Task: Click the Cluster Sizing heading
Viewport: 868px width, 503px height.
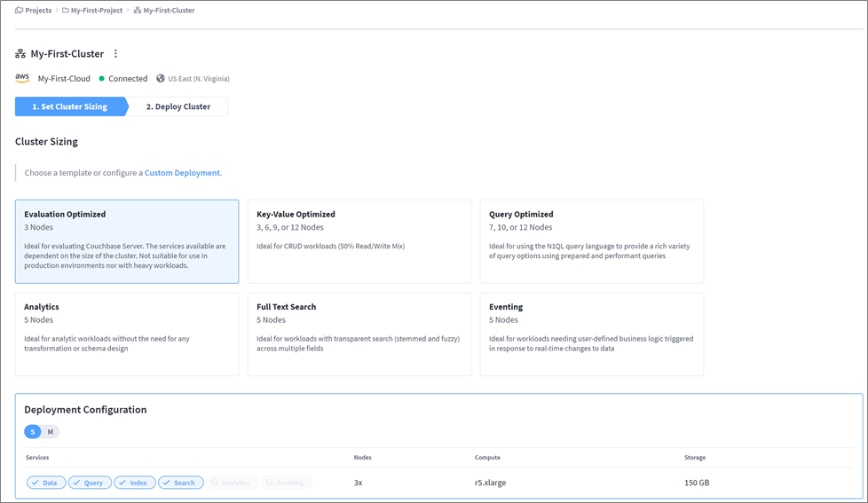Action: (x=46, y=142)
